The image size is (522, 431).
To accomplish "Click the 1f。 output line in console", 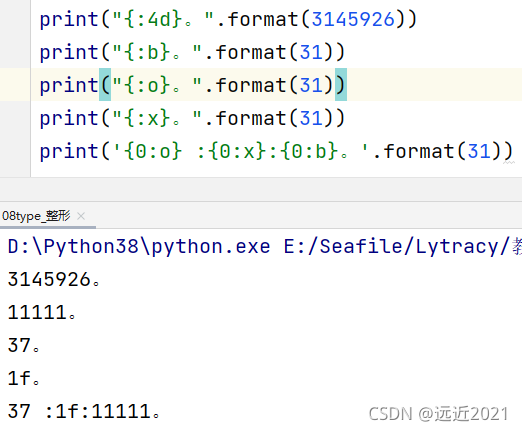I will pyautogui.click(x=24, y=378).
